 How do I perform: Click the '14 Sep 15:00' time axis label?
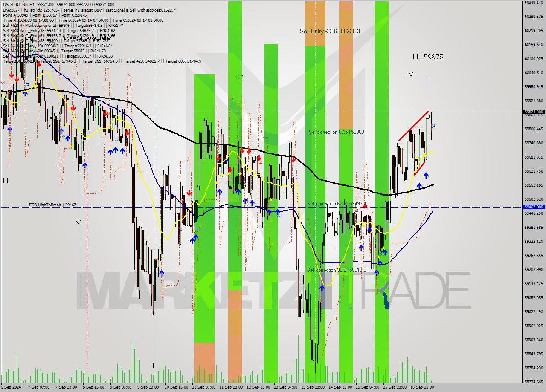pyautogui.click(x=340, y=387)
